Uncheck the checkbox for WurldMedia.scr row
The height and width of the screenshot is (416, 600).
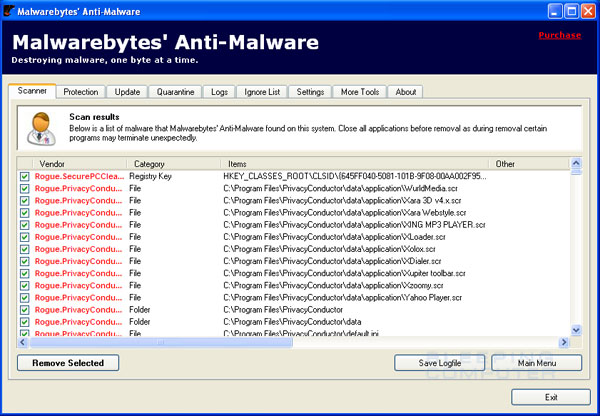click(24, 189)
